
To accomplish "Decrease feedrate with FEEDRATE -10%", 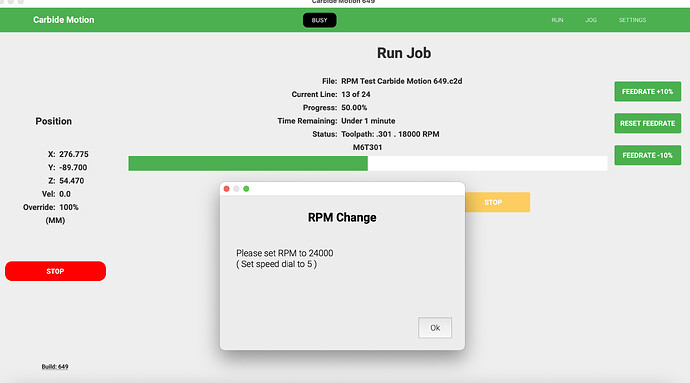I will [647, 155].
